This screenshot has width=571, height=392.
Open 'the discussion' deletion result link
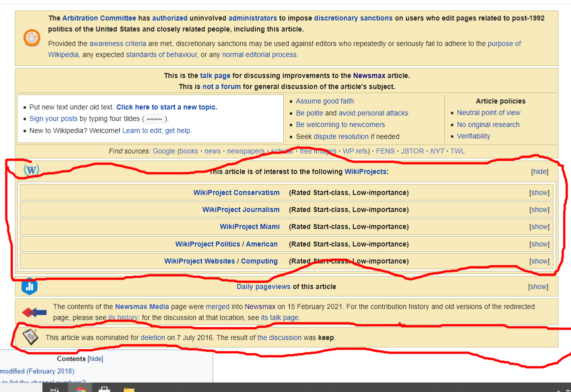point(279,338)
